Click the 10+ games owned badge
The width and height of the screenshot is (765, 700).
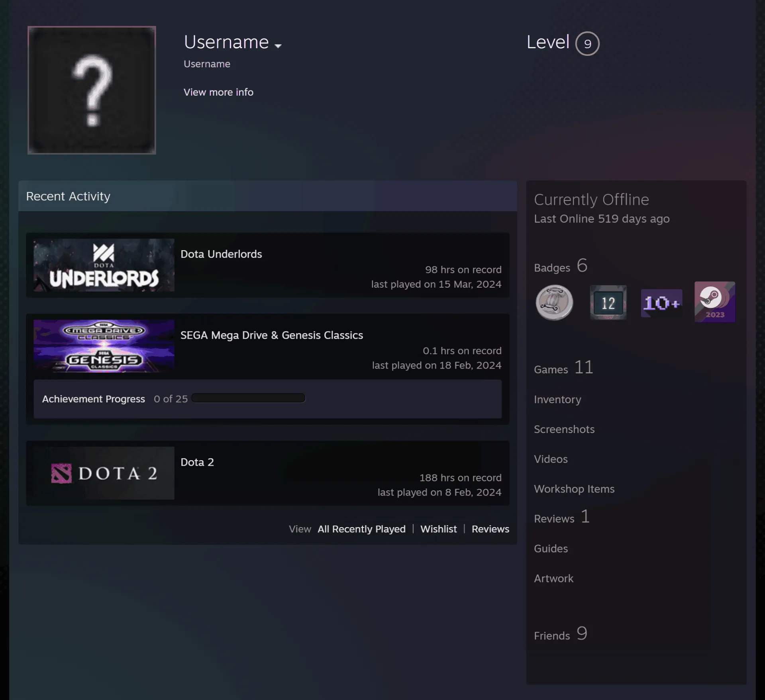661,303
